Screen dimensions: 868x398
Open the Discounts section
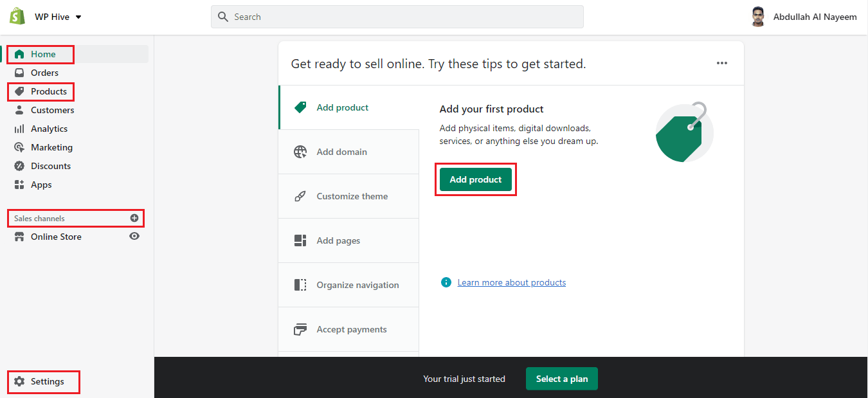pyautogui.click(x=51, y=166)
